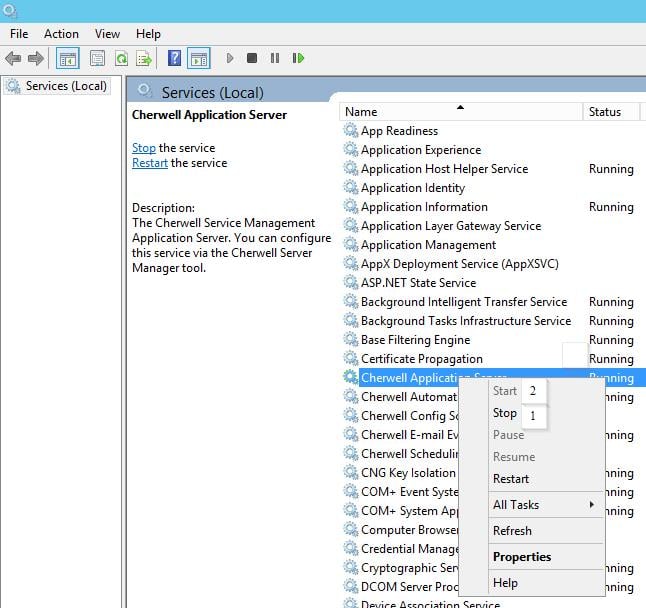
Task: Click the gear icon beside Certificate Propagation
Action: tap(351, 358)
